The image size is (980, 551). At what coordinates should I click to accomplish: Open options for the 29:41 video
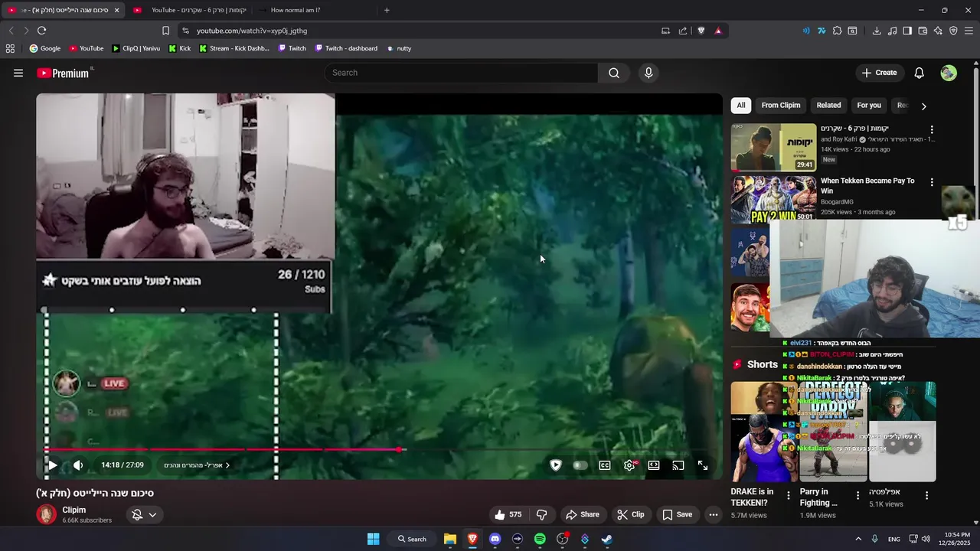coord(932,130)
